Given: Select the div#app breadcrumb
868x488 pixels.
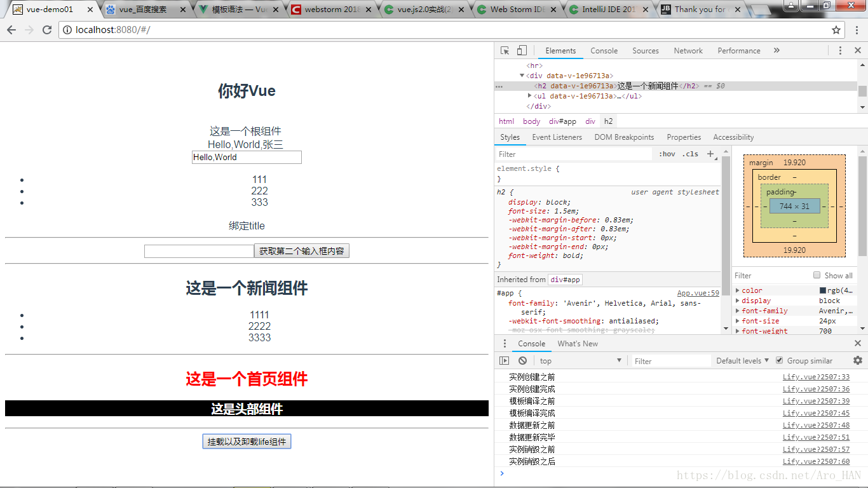Looking at the screenshot, I should point(562,121).
